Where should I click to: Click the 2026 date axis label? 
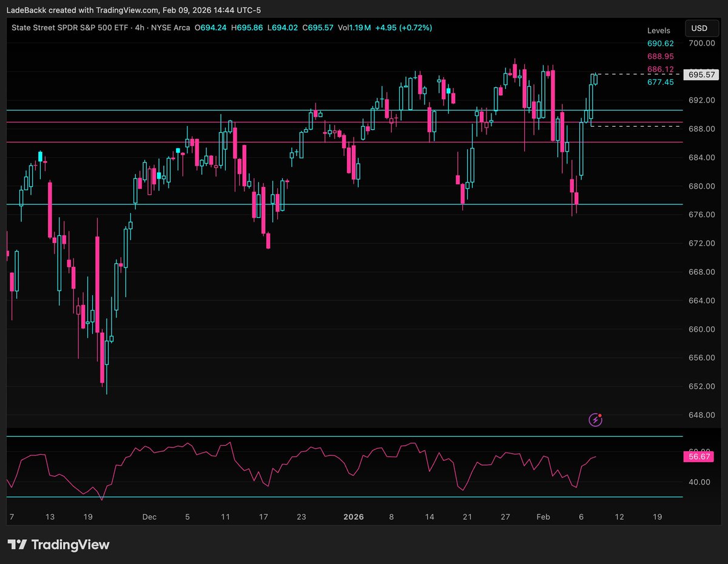tap(353, 517)
